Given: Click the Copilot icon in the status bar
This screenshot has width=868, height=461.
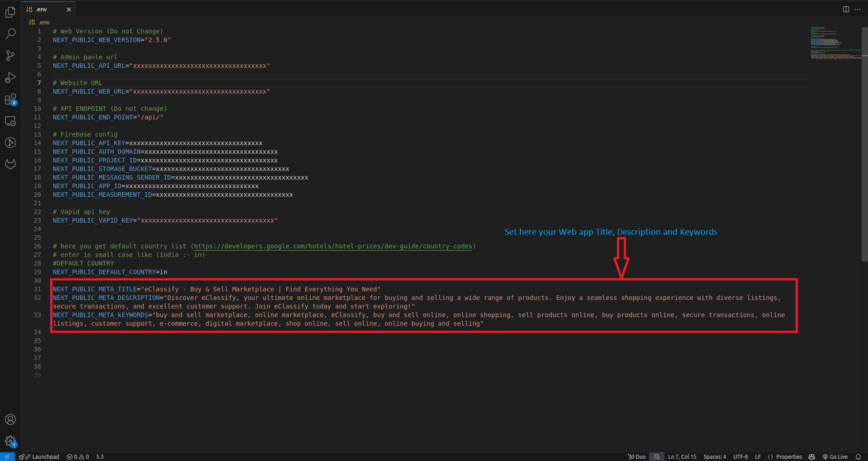Looking at the screenshot, I should click(x=811, y=456).
